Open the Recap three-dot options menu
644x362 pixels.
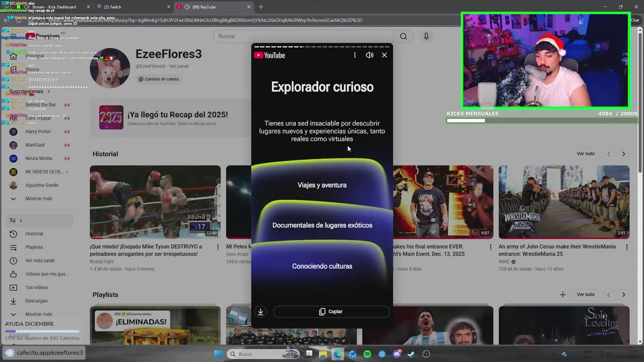[355, 55]
